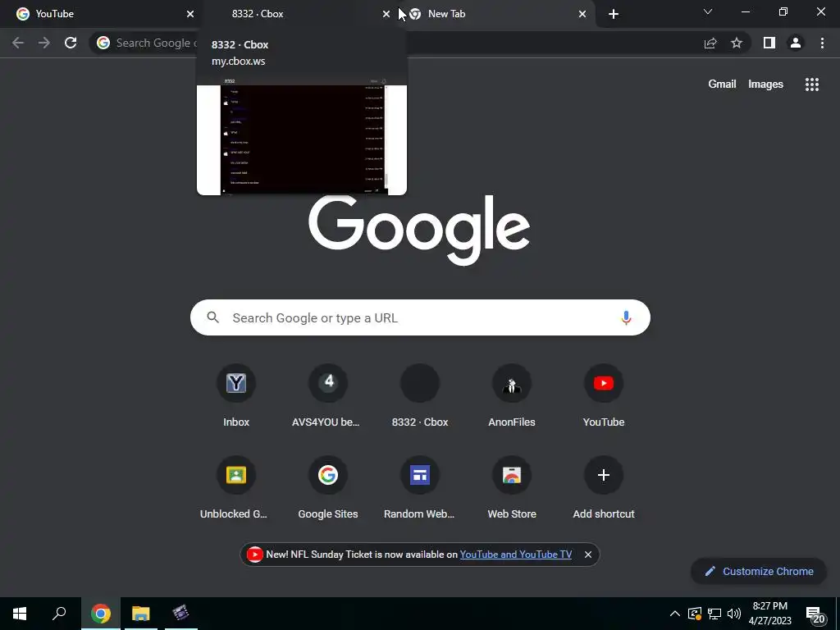Image resolution: width=840 pixels, height=630 pixels.
Task: Open the Windows notification center
Action: pos(815,614)
